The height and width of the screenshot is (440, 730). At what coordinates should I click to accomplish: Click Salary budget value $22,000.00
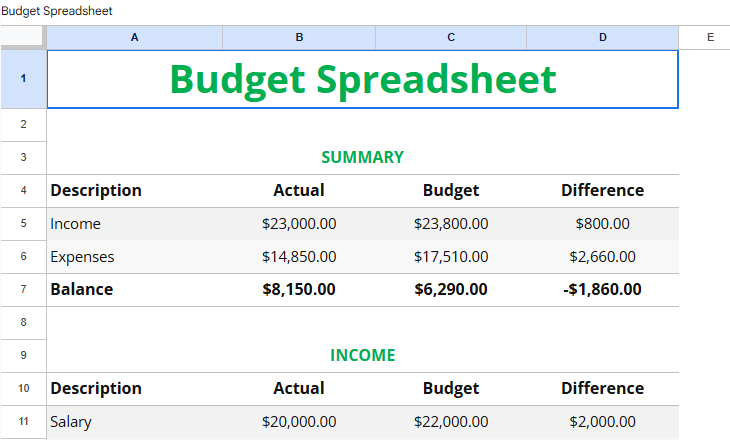[x=451, y=422]
